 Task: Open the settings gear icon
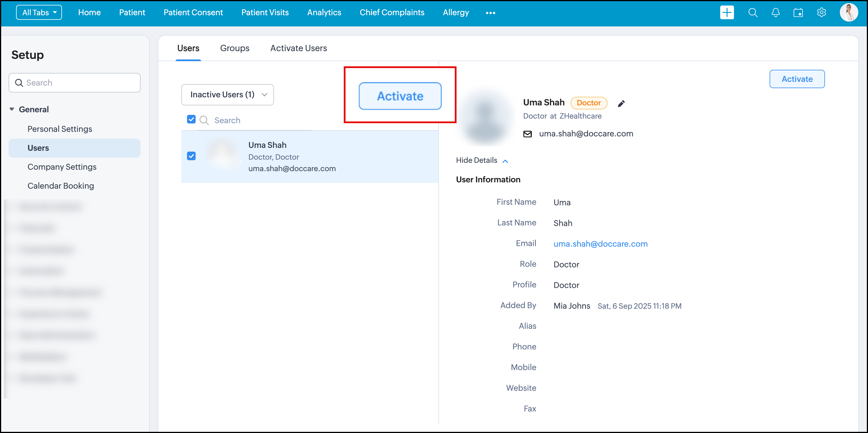pyautogui.click(x=821, y=12)
